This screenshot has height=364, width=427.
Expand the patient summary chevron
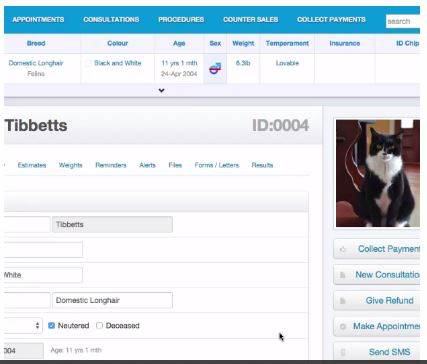pos(161,90)
